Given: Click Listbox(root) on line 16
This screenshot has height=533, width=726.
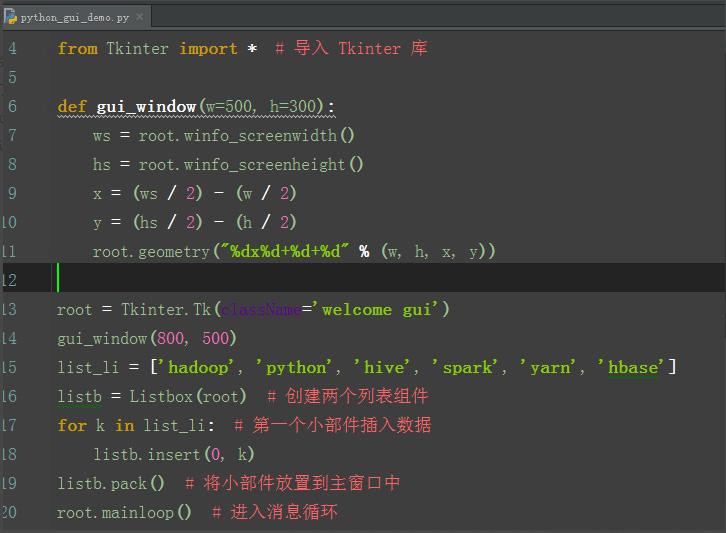Looking at the screenshot, I should click(188, 396).
